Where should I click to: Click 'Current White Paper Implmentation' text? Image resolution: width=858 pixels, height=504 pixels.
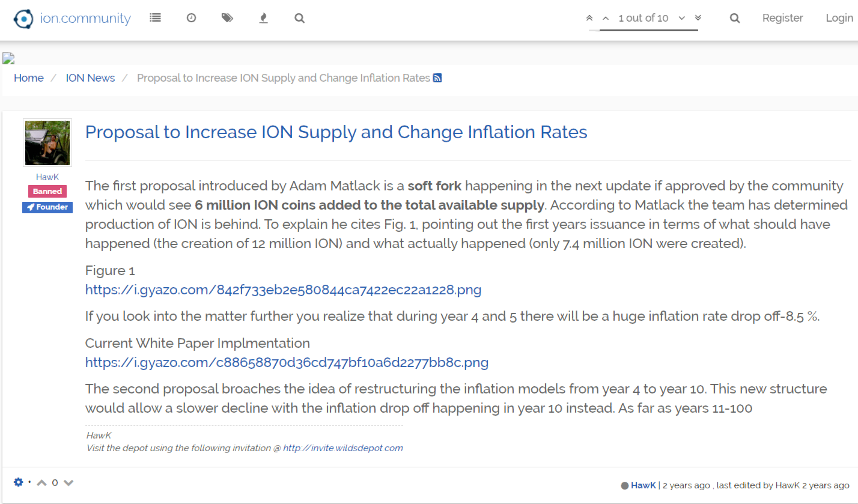click(x=198, y=344)
